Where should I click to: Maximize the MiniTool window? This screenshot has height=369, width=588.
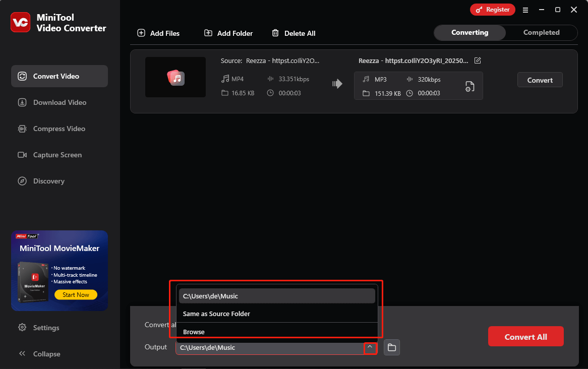click(558, 10)
